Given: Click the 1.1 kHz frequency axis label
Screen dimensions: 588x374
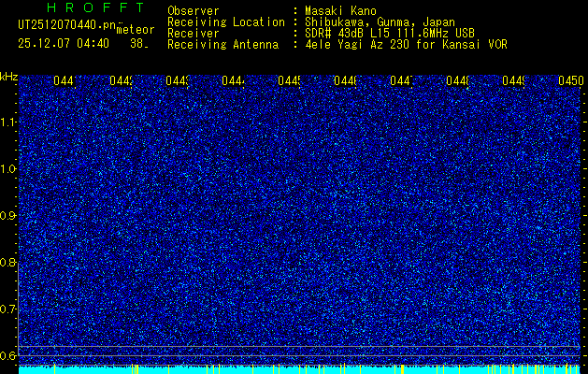Looking at the screenshot, I should (7, 122).
